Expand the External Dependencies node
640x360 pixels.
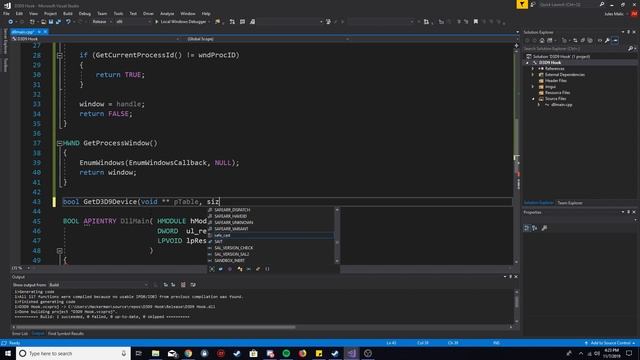tap(533, 75)
